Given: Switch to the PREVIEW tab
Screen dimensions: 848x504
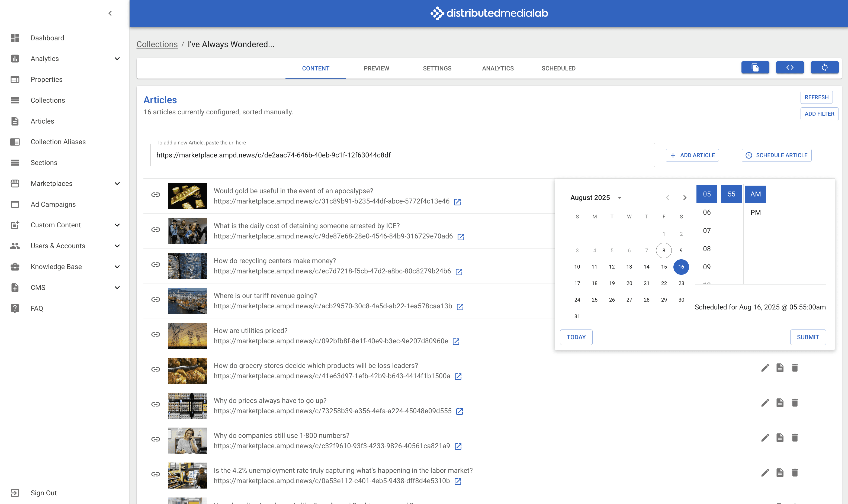Looking at the screenshot, I should click(x=376, y=68).
